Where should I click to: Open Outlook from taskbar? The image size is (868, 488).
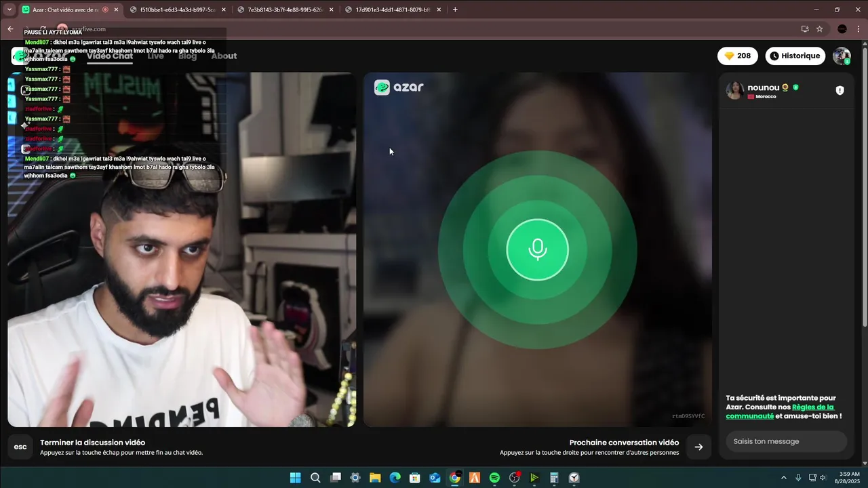pos(435,478)
